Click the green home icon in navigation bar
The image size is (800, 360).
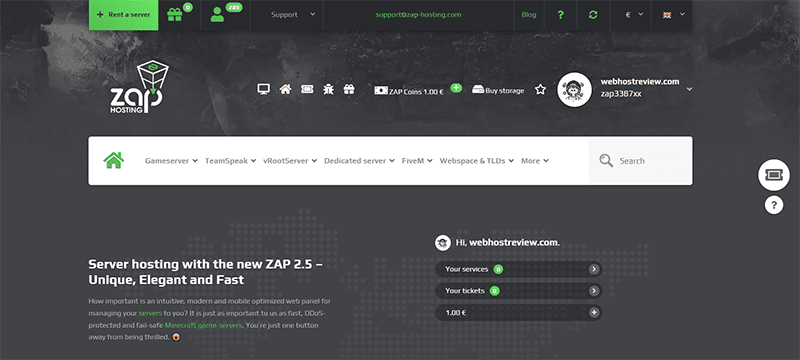pyautogui.click(x=114, y=160)
